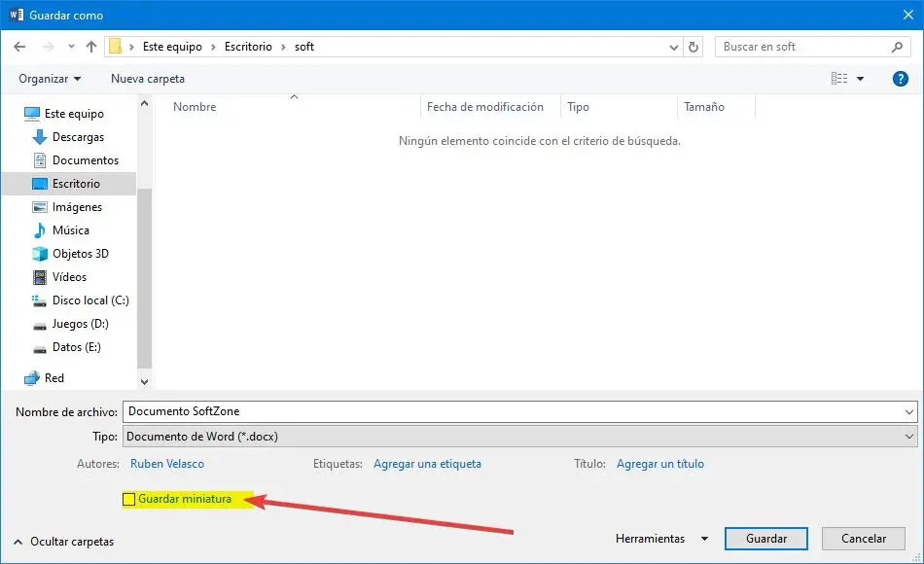Click the search magnifier icon
Viewport: 924px width, 564px height.
pyautogui.click(x=897, y=47)
